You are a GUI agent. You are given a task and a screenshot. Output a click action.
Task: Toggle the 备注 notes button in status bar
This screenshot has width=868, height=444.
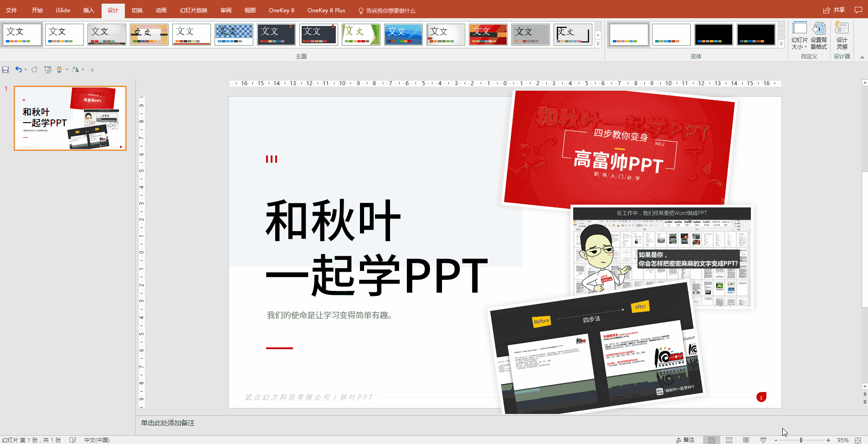685,440
